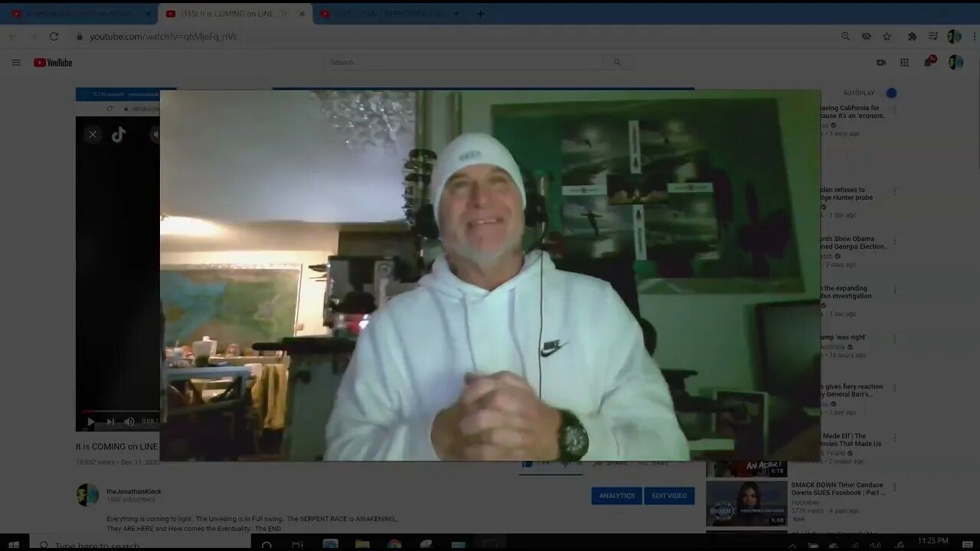Screen dimensions: 980x551
Task: Open the YouTube apps grid icon
Action: coord(904,63)
